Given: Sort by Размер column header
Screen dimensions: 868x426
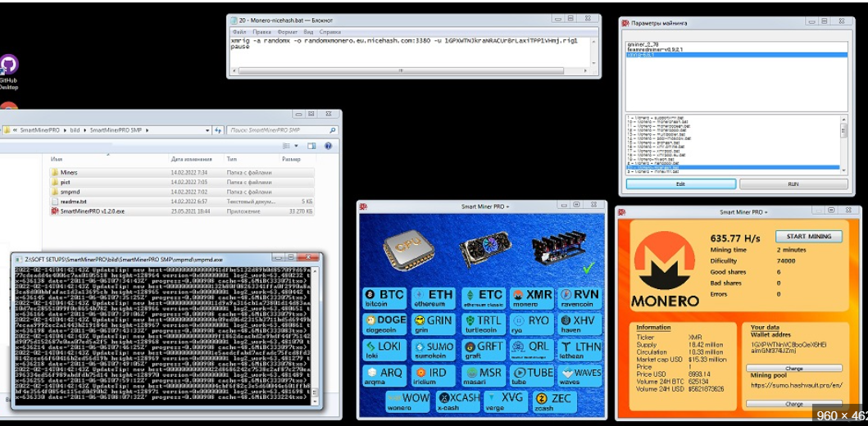Looking at the screenshot, I should click(291, 159).
